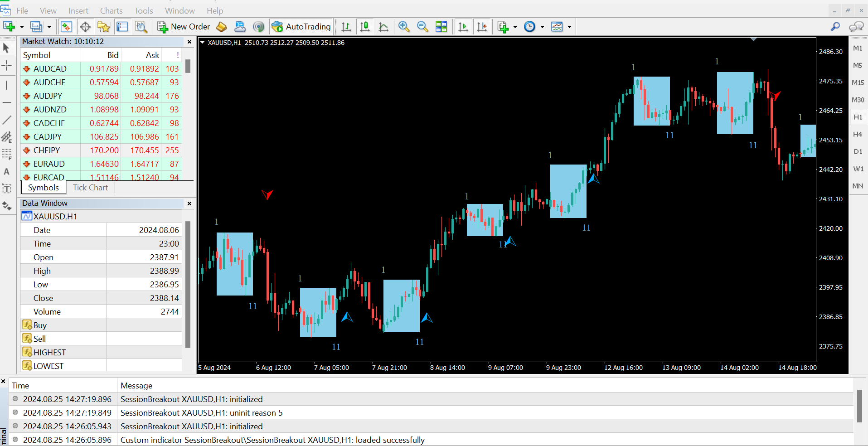Click the New Order button
Screen dimensions: 868x446
coord(184,27)
